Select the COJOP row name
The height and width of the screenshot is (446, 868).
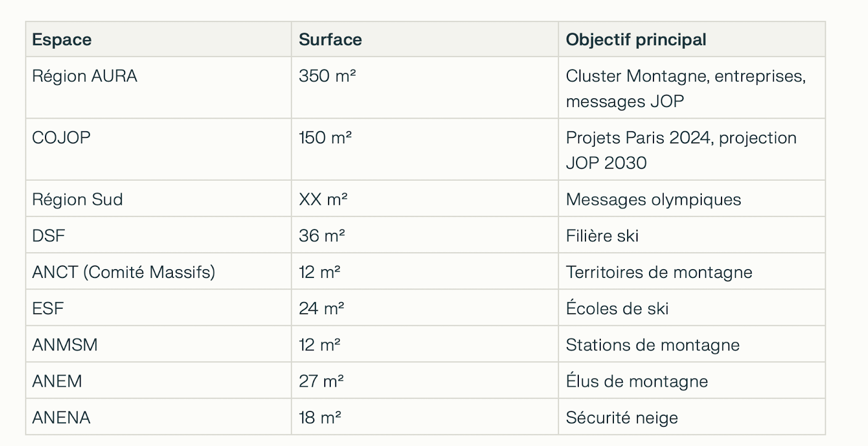[61, 137]
